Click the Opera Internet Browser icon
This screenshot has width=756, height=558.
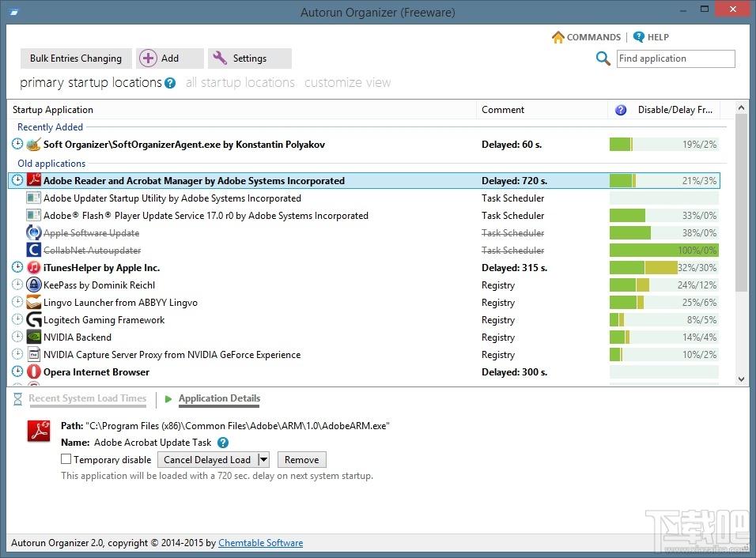tap(33, 371)
